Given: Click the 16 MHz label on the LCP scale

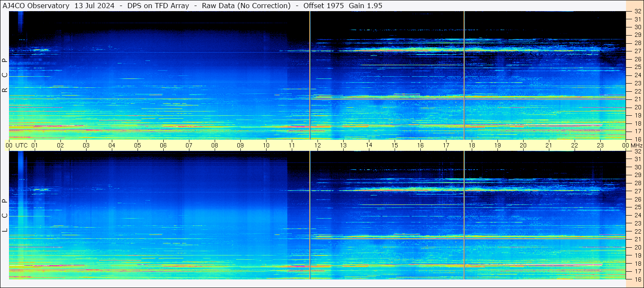Looking at the screenshot, I should coord(637,279).
